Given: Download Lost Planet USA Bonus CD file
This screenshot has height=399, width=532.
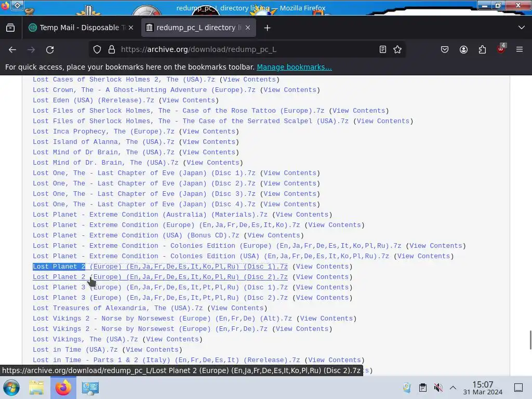Looking at the screenshot, I should 136,235.
